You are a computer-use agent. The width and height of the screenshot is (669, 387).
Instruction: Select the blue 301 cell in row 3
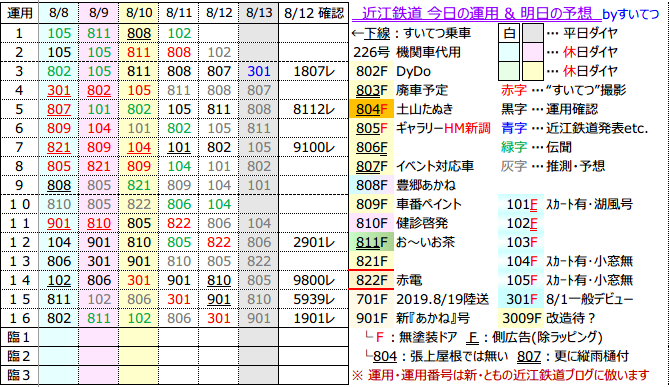tap(259, 71)
